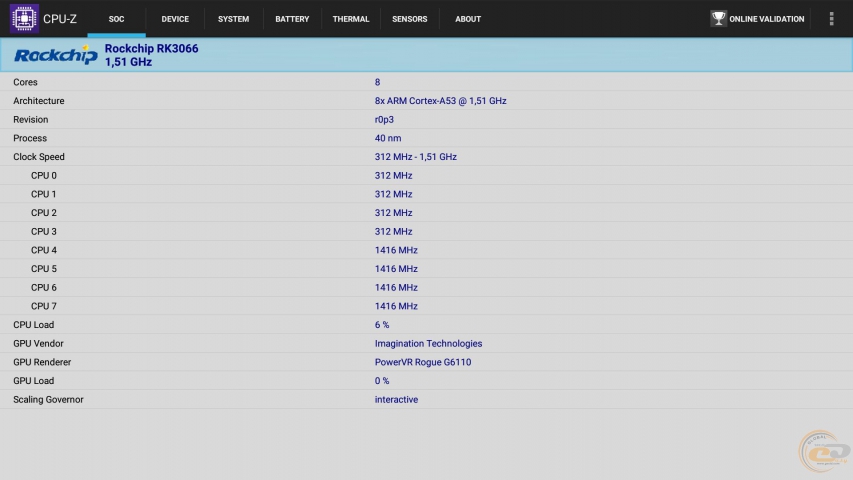This screenshot has height=480, width=853.
Task: Click the 312 MHz - 1,51 GHz range
Action: pyautogui.click(x=416, y=157)
